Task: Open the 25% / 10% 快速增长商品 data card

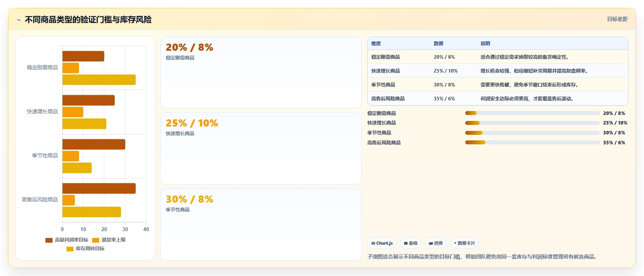Action: click(x=261, y=148)
